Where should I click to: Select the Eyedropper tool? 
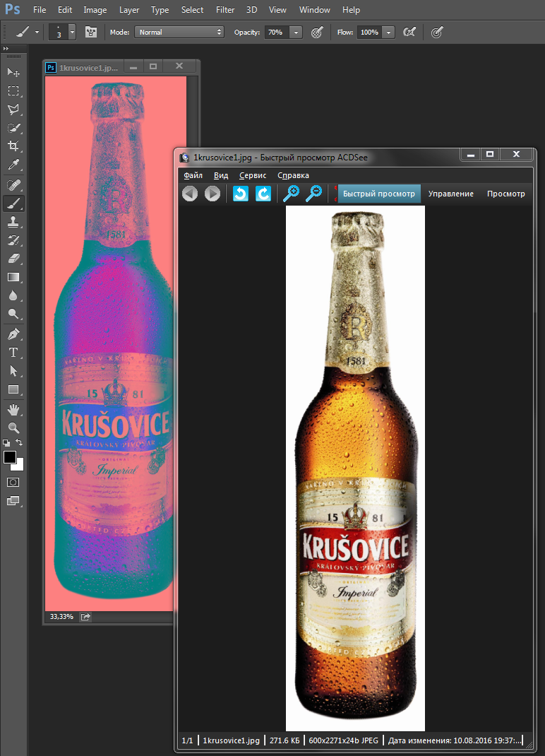(x=13, y=165)
